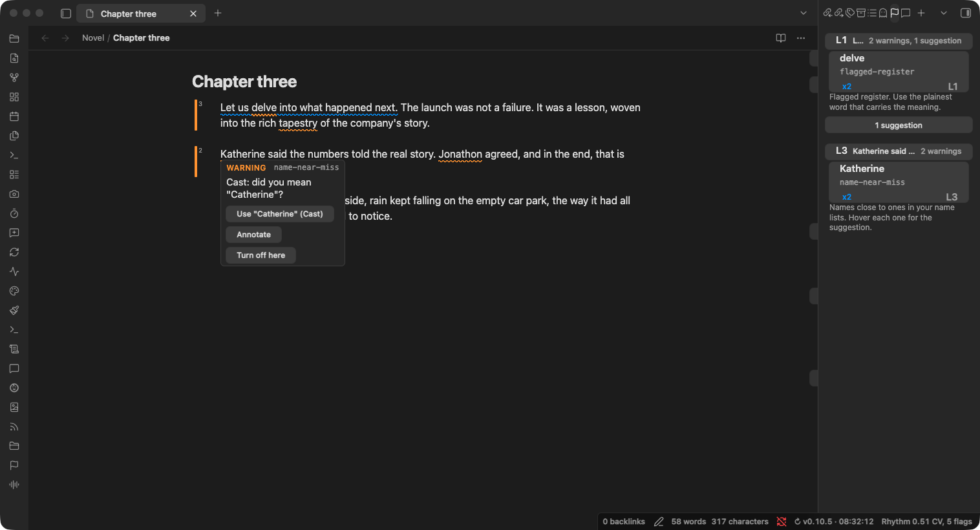Open the outline list sidebar tab
The height and width of the screenshot is (530, 980).
tap(872, 13)
